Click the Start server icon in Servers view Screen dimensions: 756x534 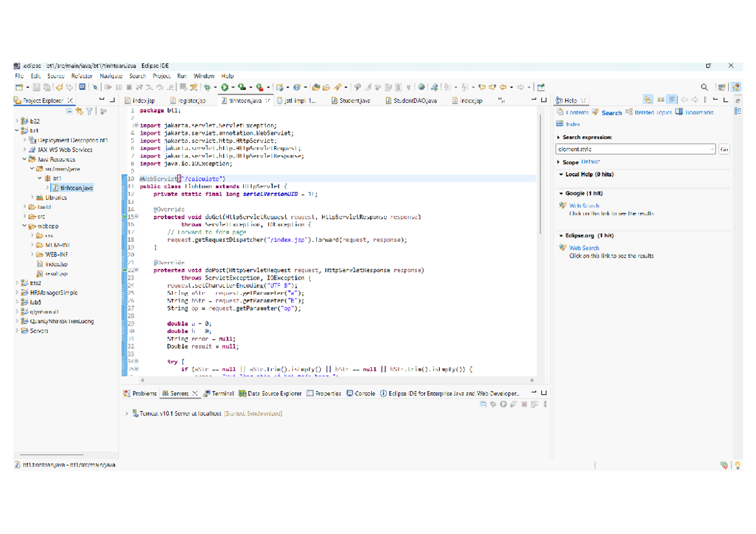tap(503, 404)
